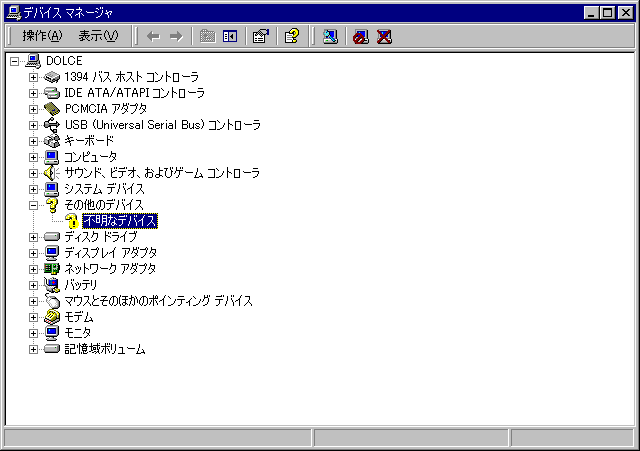Click the 不明なデバイス warning icon

click(x=72, y=221)
